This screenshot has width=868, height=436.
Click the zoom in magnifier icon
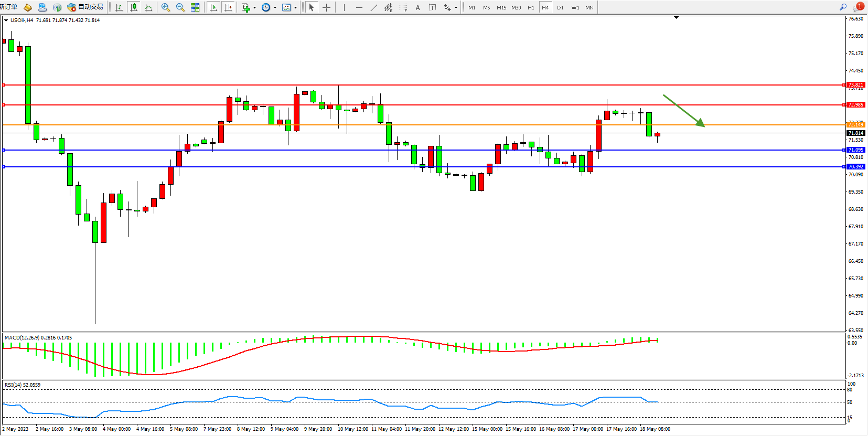point(166,7)
